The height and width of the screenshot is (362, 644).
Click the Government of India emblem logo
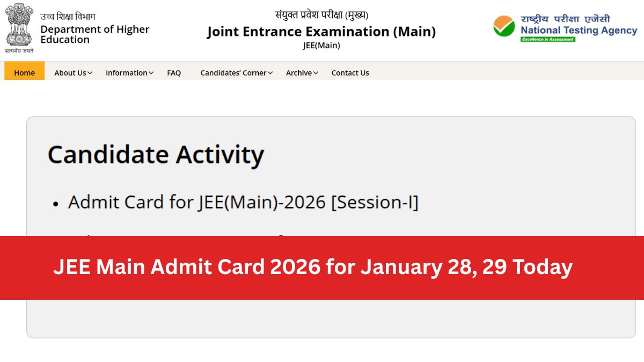click(x=19, y=26)
